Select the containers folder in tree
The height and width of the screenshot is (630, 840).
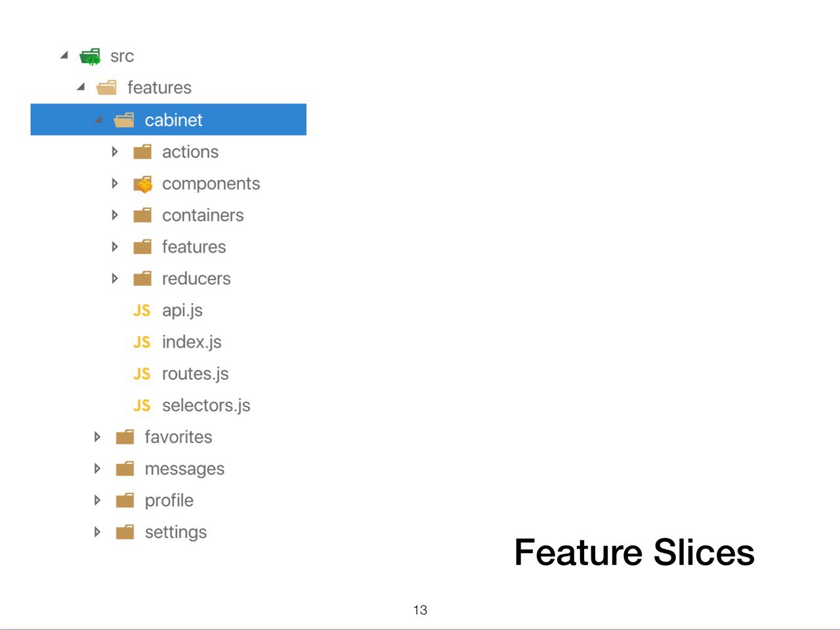203,215
